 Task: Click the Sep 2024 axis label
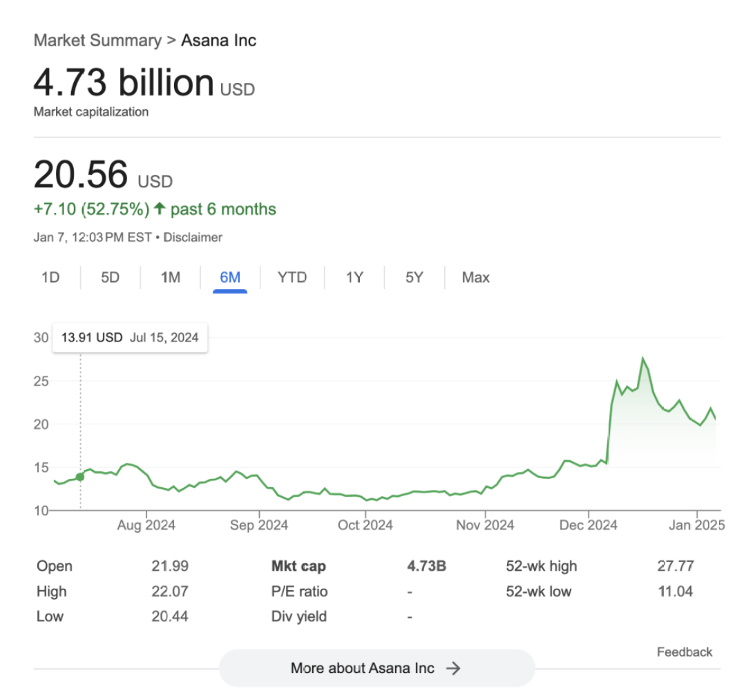(259, 525)
